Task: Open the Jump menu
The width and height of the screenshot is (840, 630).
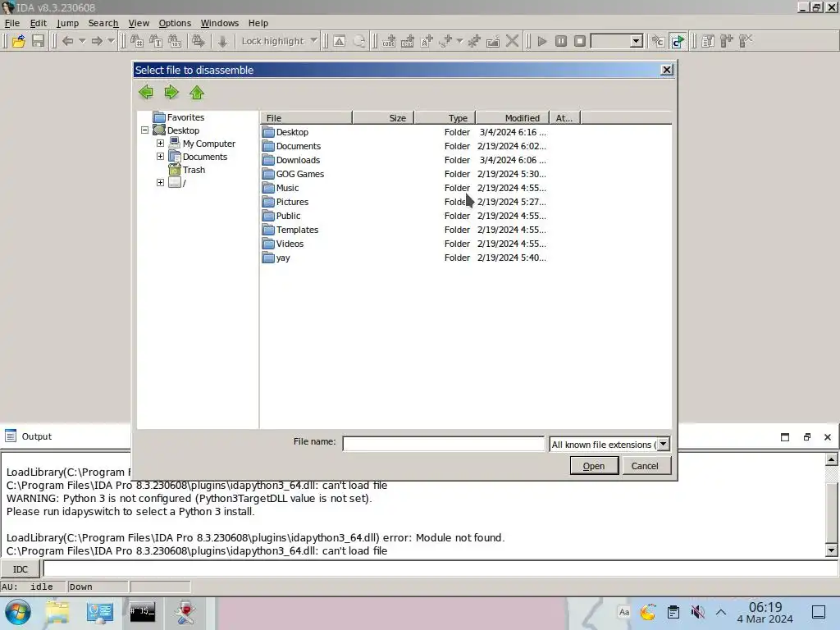Action: pos(67,23)
